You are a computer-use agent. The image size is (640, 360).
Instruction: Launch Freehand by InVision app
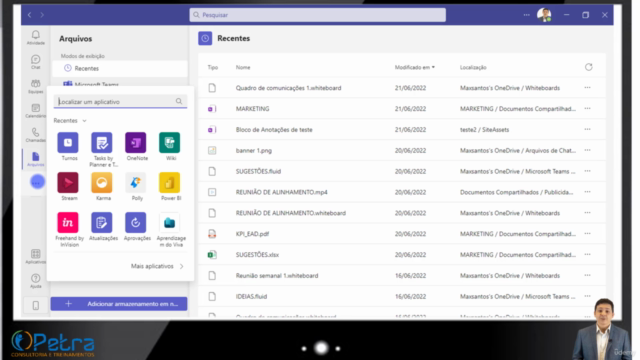(x=68, y=222)
